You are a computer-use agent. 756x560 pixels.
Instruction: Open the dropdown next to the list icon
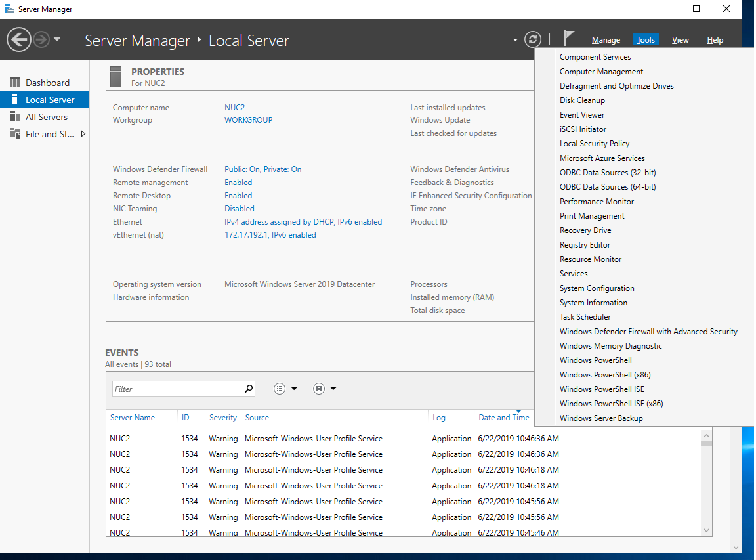click(x=293, y=388)
